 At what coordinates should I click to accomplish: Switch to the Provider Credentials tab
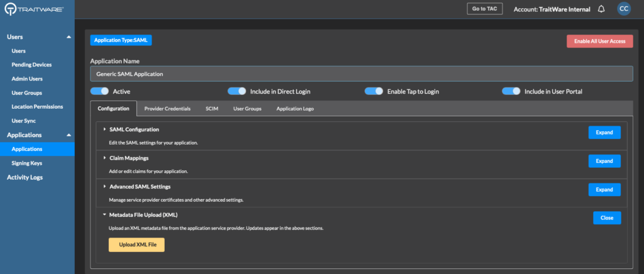(167, 109)
